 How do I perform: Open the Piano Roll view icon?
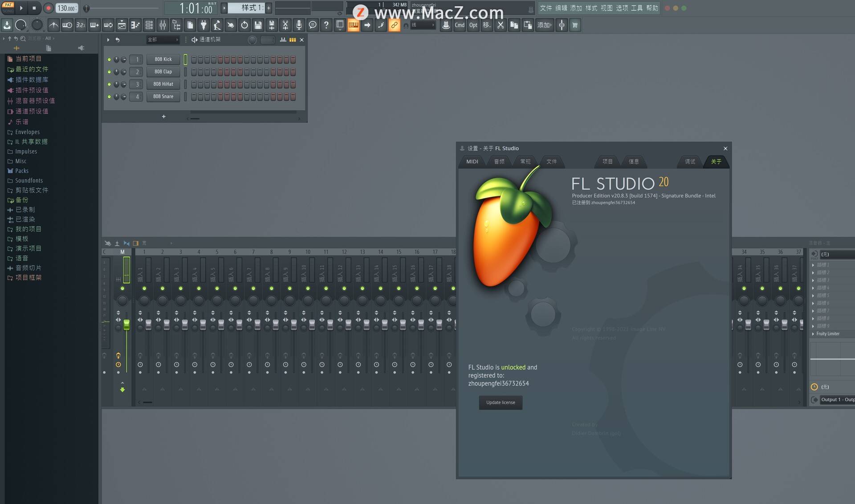(x=135, y=25)
